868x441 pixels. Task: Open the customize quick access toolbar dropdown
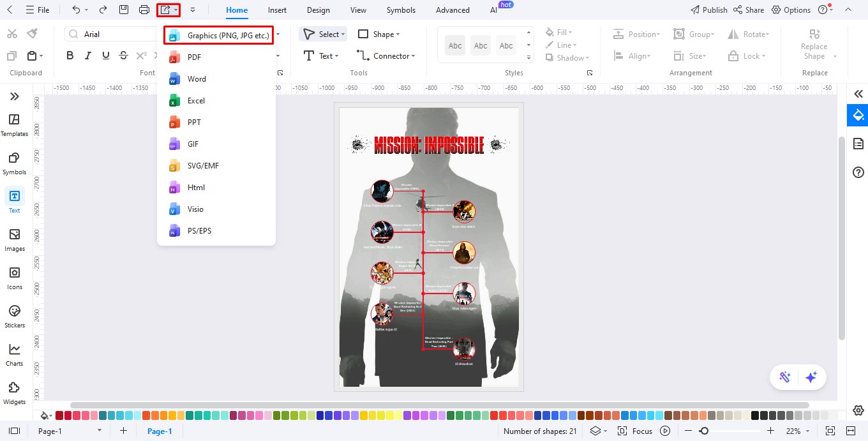pos(193,10)
